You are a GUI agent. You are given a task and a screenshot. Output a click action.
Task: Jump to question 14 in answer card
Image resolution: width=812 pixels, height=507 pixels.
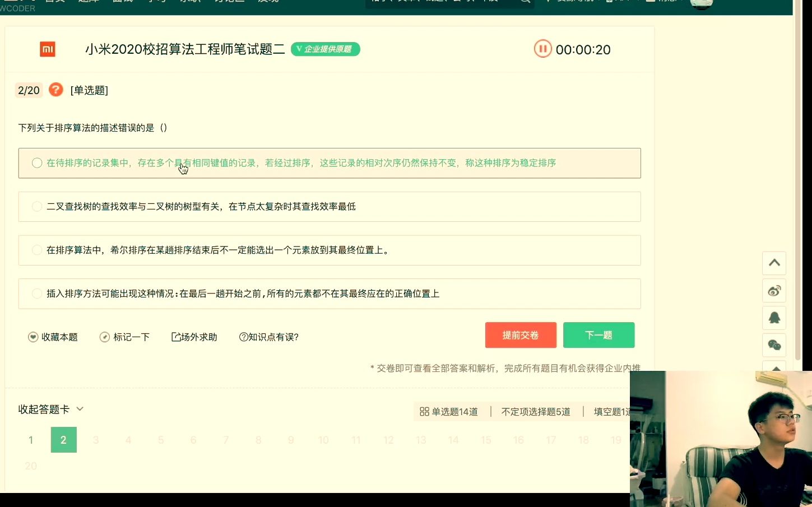[x=453, y=440]
